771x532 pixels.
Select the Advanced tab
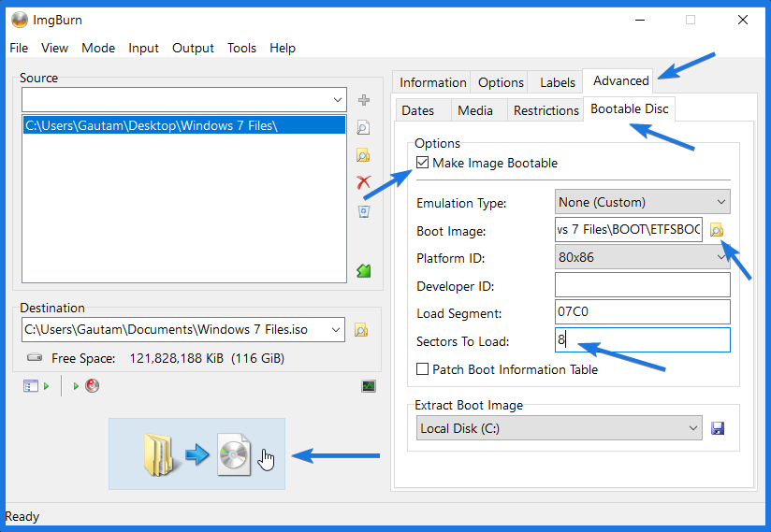coord(620,80)
